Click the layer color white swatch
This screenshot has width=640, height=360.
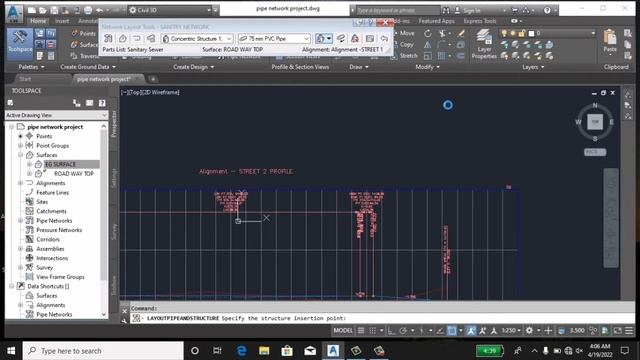(x=531, y=33)
